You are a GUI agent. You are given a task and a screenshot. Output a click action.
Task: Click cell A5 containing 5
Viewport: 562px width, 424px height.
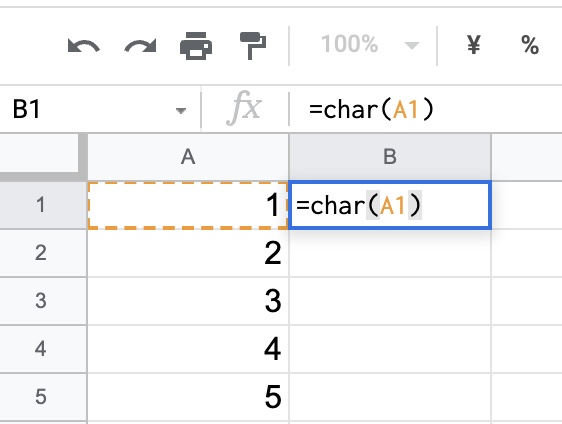pos(188,397)
